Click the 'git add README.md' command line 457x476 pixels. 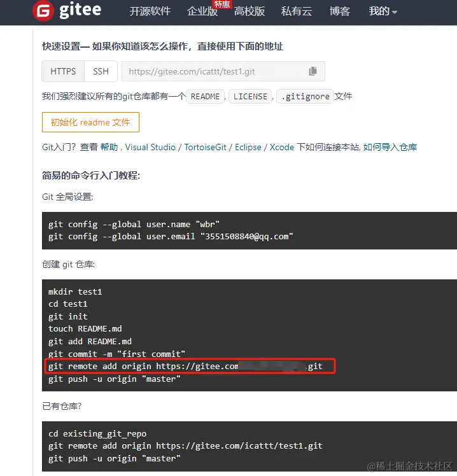pos(90,342)
